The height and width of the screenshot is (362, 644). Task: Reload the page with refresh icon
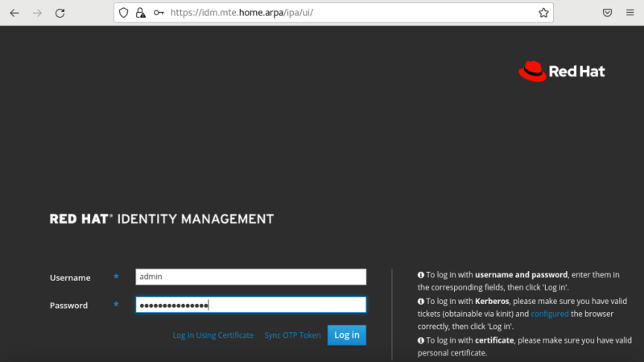[60, 13]
